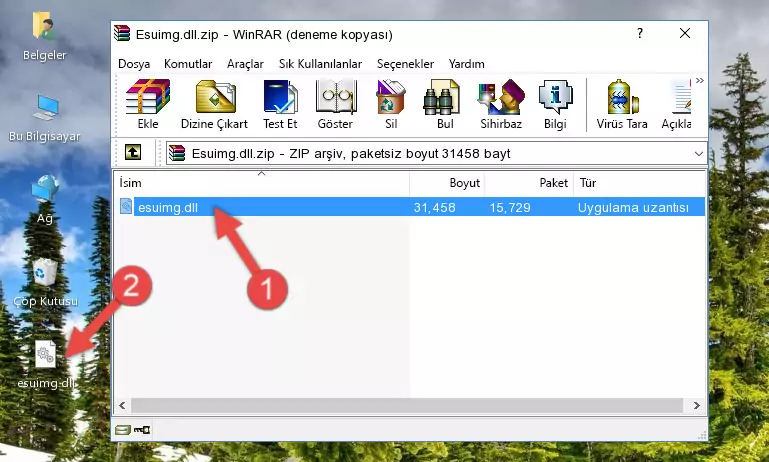Sort files by Boyut column
769x462 pixels.
(x=447, y=183)
